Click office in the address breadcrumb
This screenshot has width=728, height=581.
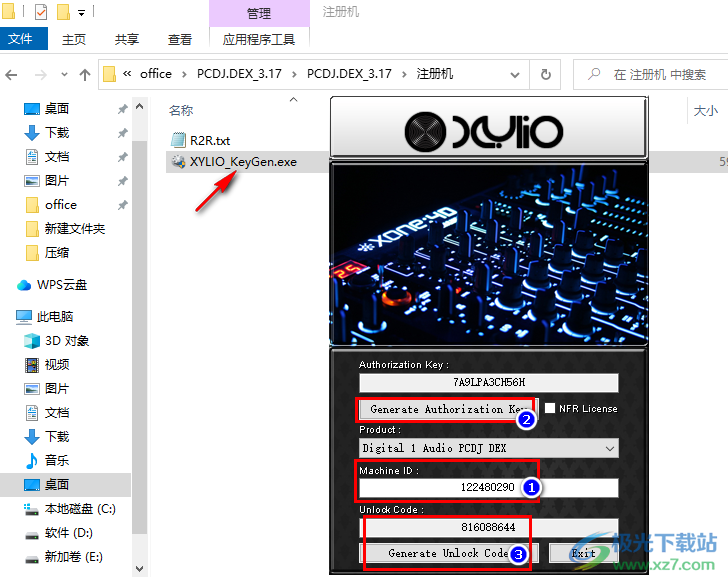click(156, 74)
